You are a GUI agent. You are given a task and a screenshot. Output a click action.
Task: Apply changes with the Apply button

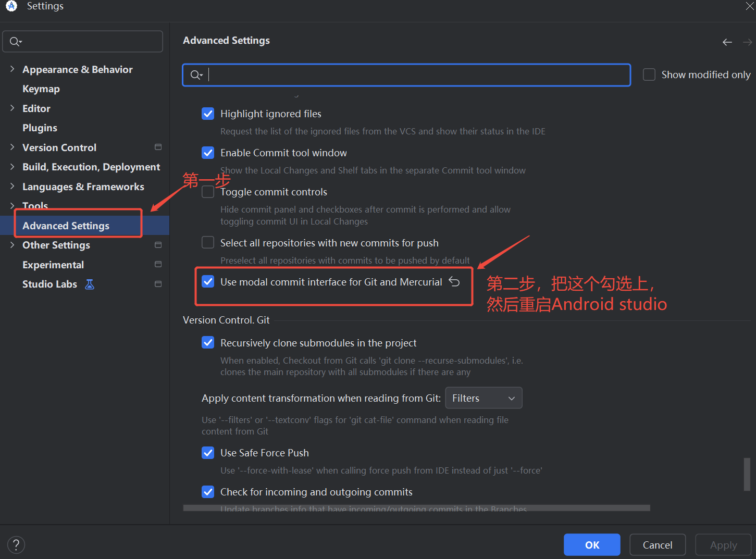coord(723,544)
